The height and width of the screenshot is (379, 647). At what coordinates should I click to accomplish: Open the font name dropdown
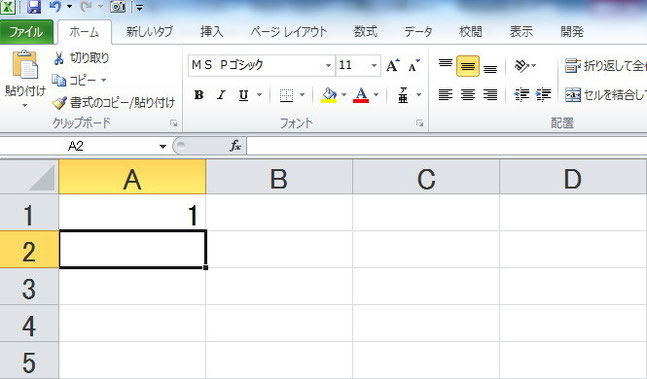(x=328, y=65)
